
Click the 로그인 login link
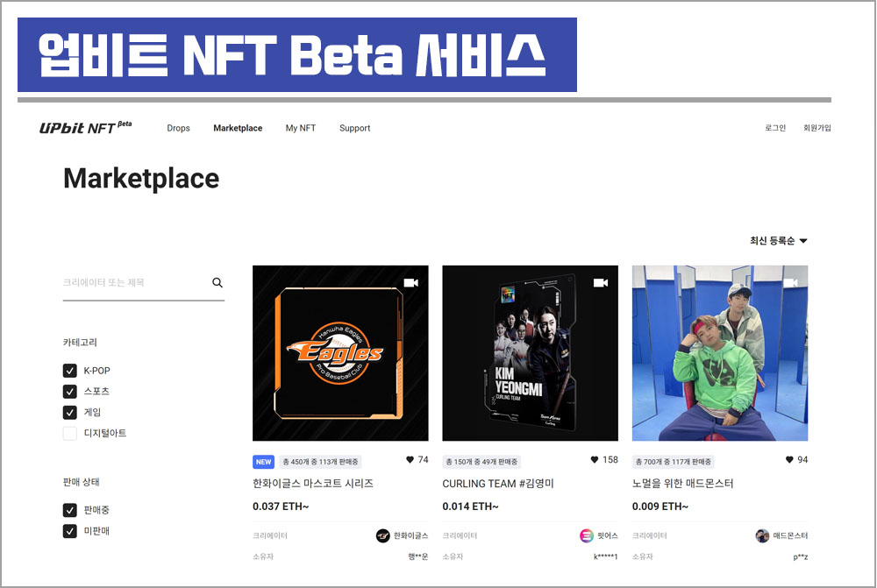point(775,128)
